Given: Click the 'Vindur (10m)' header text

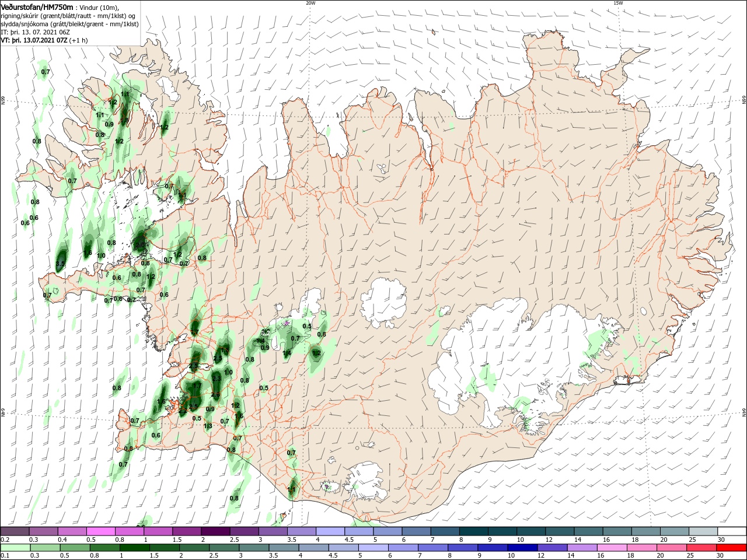Looking at the screenshot, I should click(99, 7).
